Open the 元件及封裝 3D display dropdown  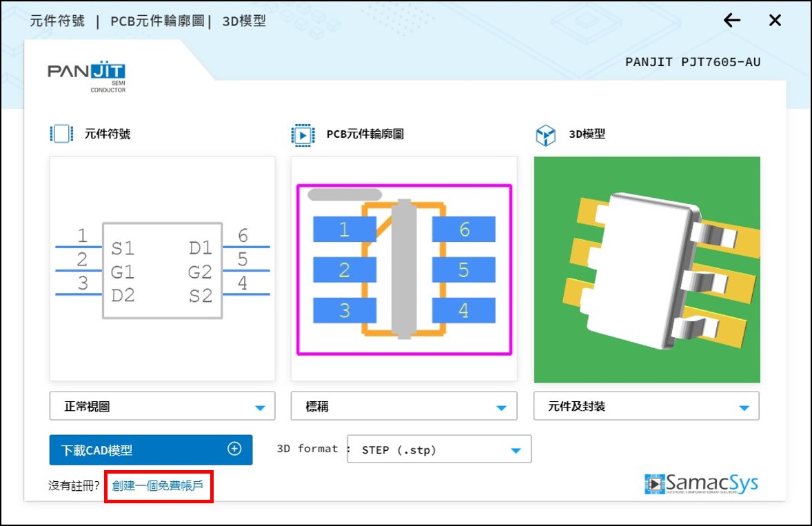pos(646,407)
